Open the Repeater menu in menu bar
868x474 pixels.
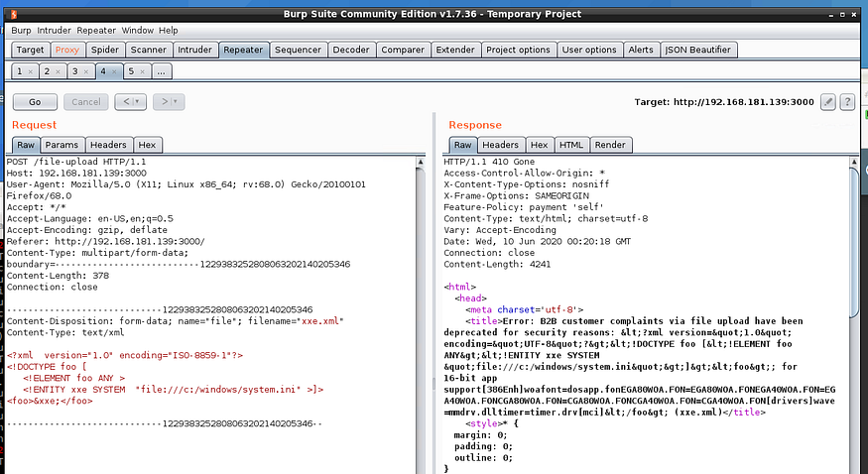(x=96, y=31)
